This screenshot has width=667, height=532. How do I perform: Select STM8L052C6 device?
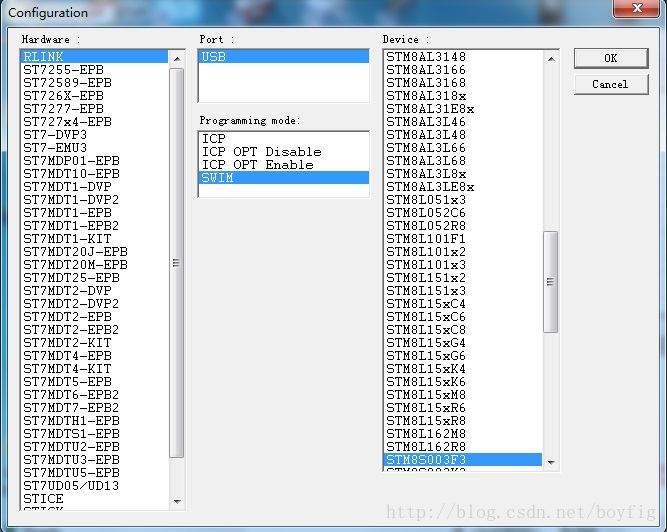[463, 213]
